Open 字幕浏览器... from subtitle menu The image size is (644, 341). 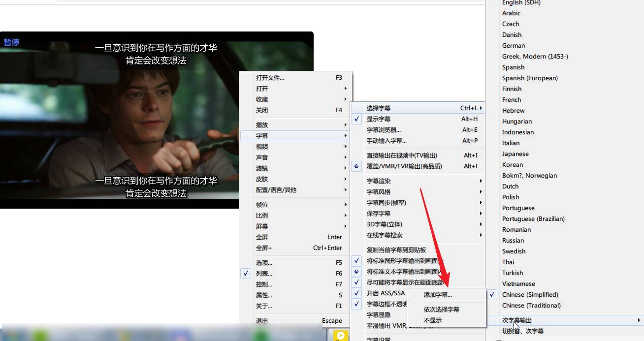point(384,130)
